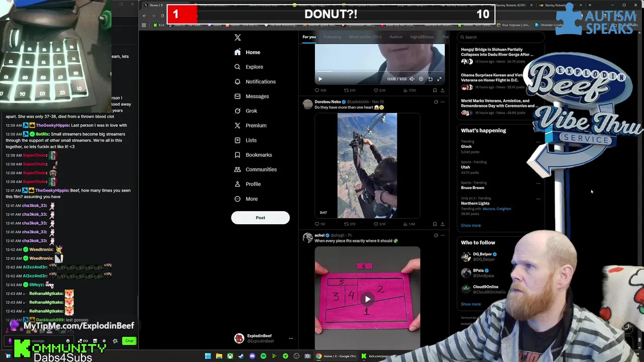Open Spotify from taskbar
Viewport: 644px width, 362px height.
click(x=263, y=356)
